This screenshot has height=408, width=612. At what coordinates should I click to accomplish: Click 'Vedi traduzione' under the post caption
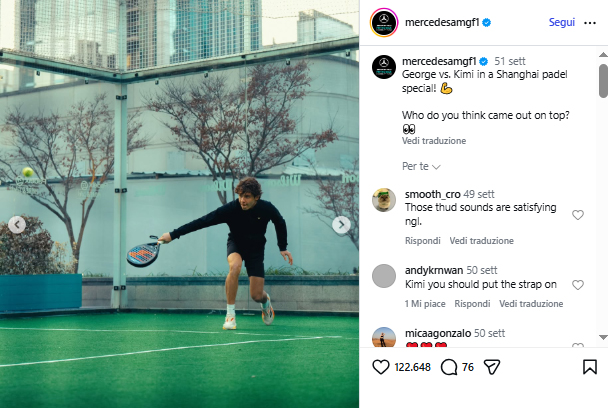[x=434, y=141]
